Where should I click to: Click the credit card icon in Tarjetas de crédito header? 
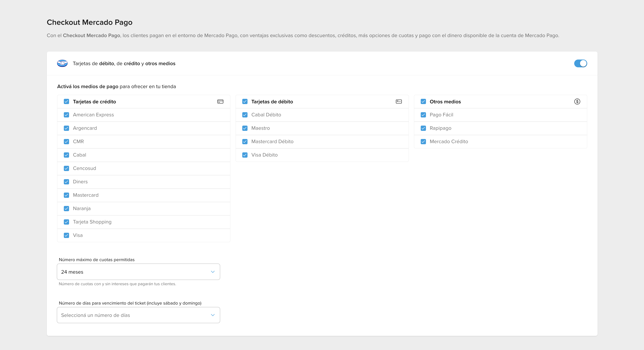pyautogui.click(x=220, y=102)
